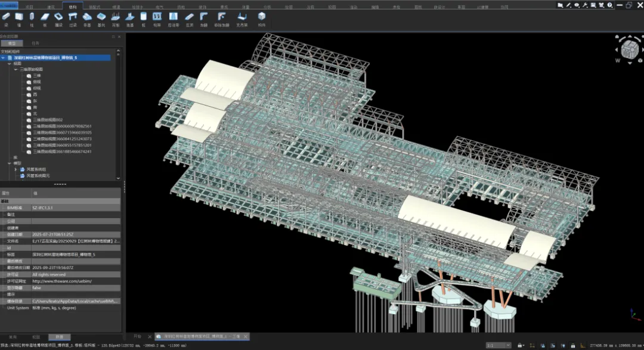Open the AI建模 ribbon tab

point(482,7)
